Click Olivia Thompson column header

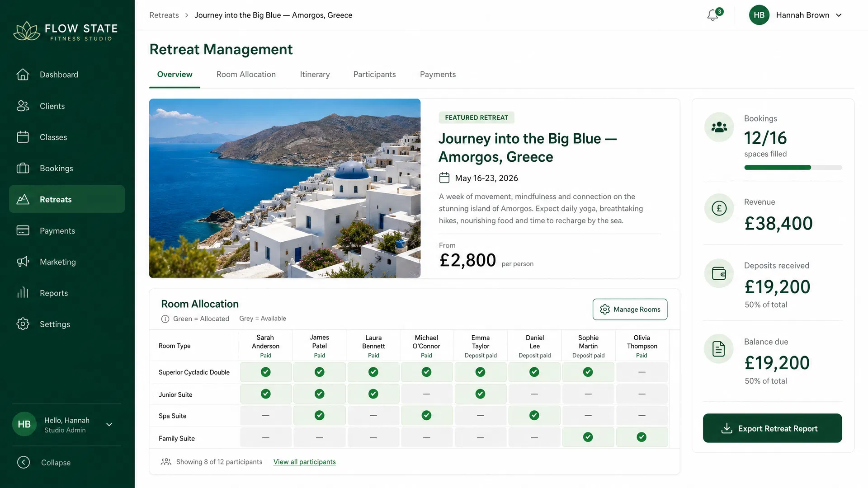tap(642, 346)
